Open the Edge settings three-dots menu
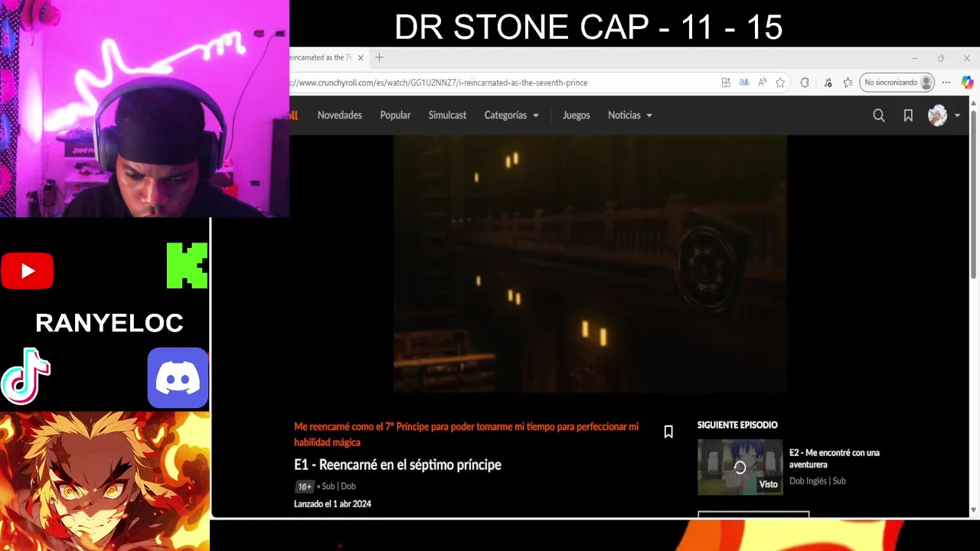The height and width of the screenshot is (551, 980). (946, 83)
